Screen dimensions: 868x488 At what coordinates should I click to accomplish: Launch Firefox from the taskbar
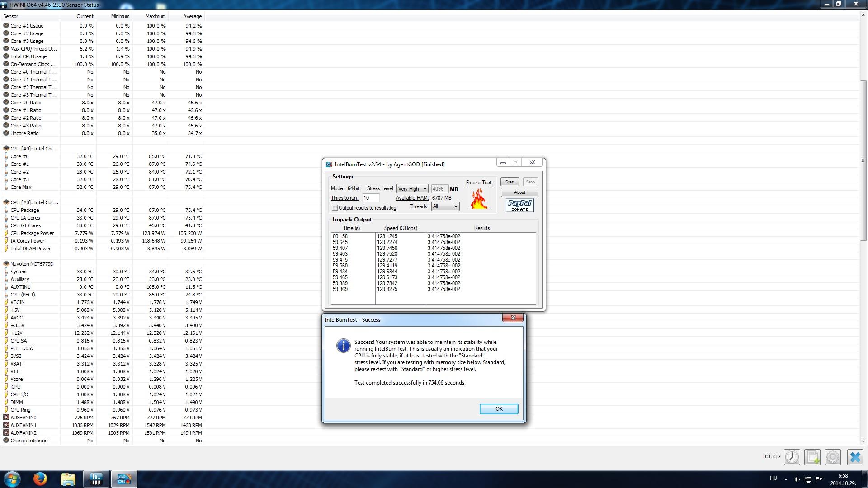click(x=40, y=479)
